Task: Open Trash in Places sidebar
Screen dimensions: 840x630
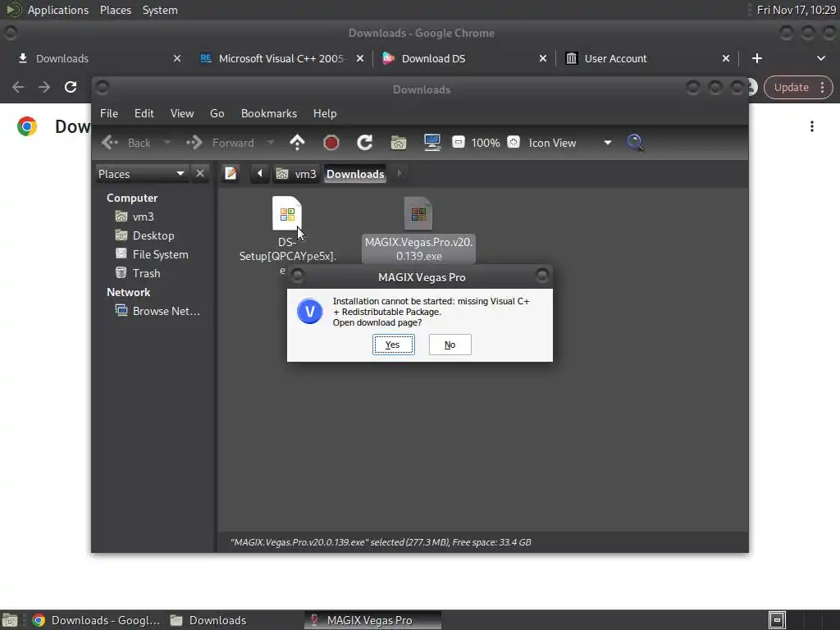Action: [146, 273]
